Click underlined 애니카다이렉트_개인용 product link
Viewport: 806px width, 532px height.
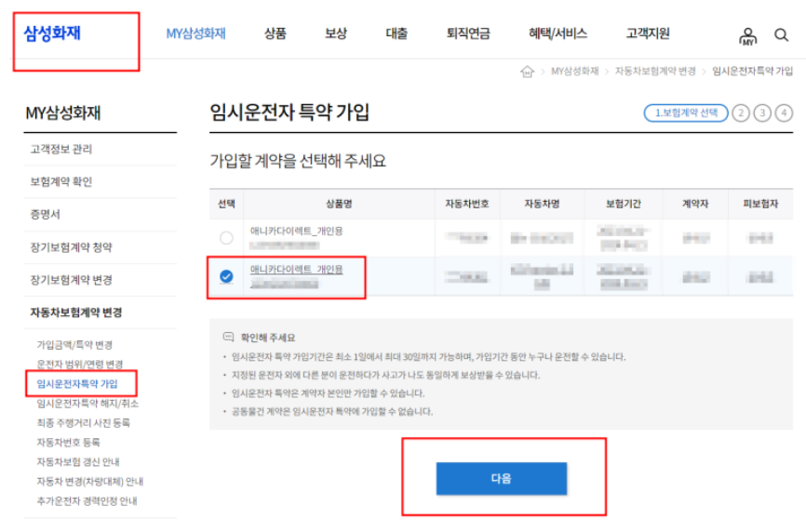coord(297,270)
